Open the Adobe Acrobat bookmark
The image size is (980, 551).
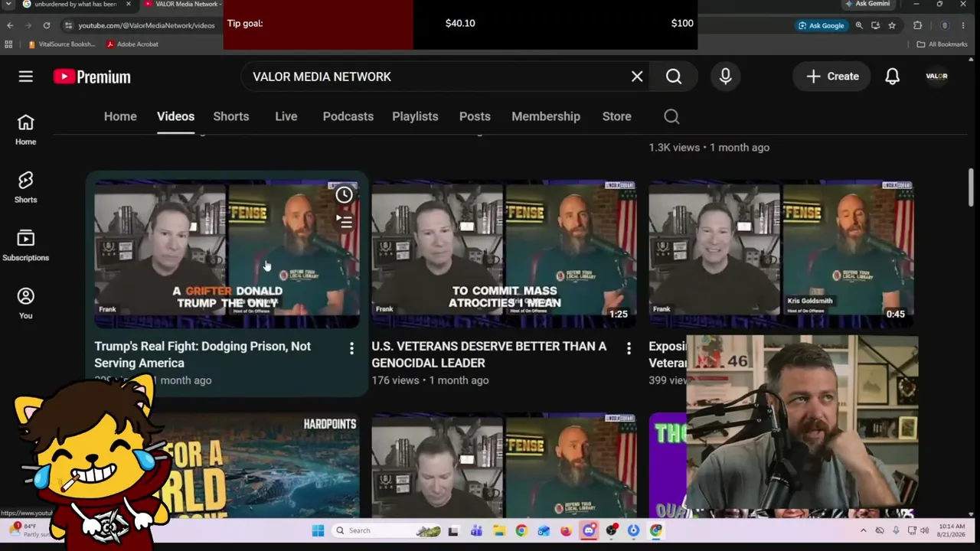pos(132,44)
